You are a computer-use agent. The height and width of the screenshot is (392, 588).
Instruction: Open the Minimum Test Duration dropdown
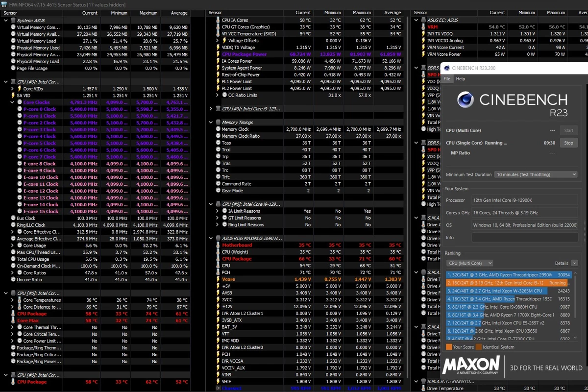(536, 174)
